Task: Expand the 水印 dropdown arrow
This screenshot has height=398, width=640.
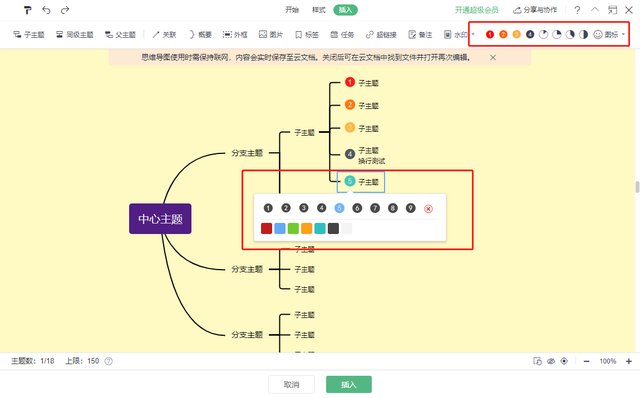Action: (473, 35)
